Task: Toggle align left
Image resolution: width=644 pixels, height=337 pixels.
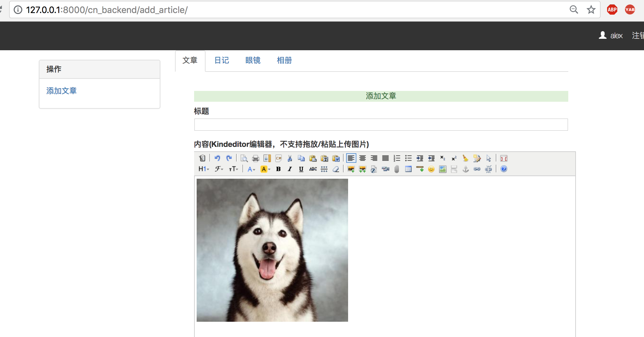Action: [351, 158]
